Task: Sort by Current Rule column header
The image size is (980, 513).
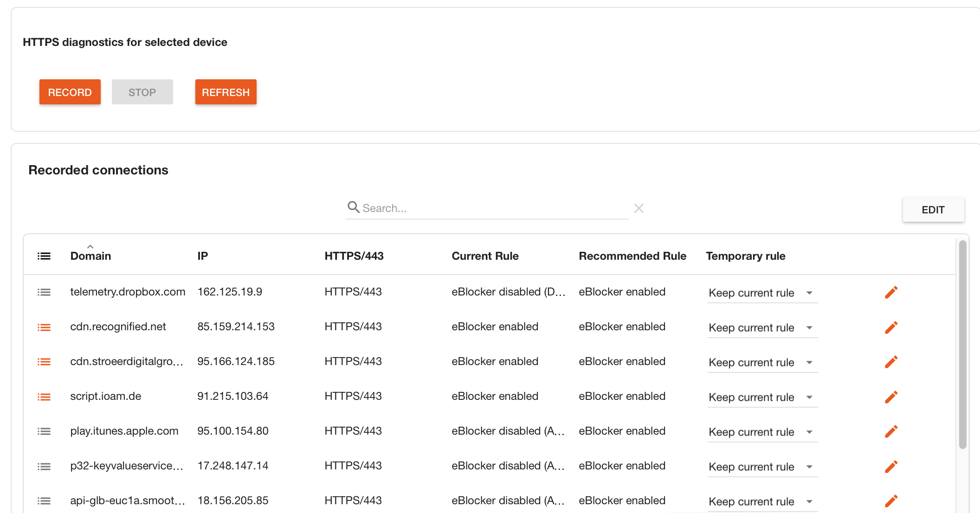Action: click(x=485, y=256)
